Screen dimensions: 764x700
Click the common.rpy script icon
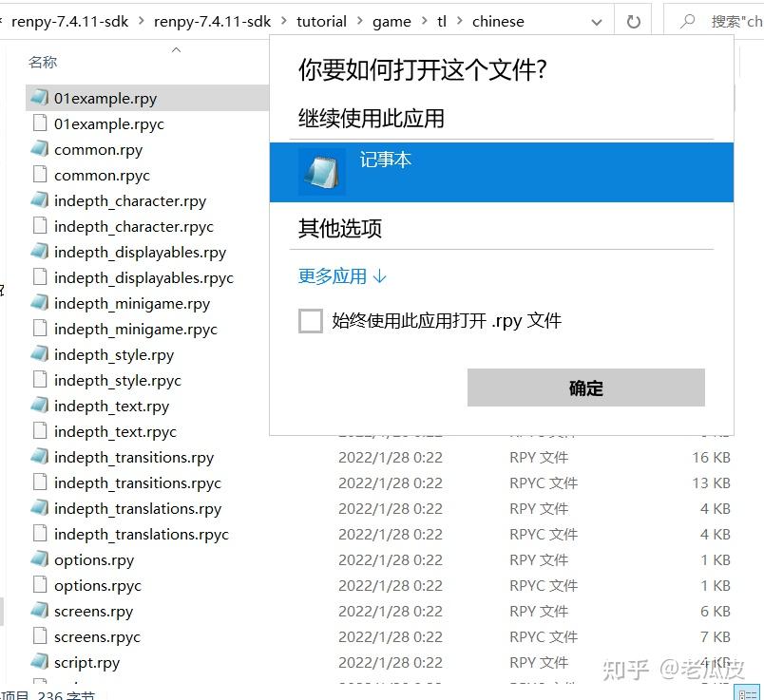[38, 149]
